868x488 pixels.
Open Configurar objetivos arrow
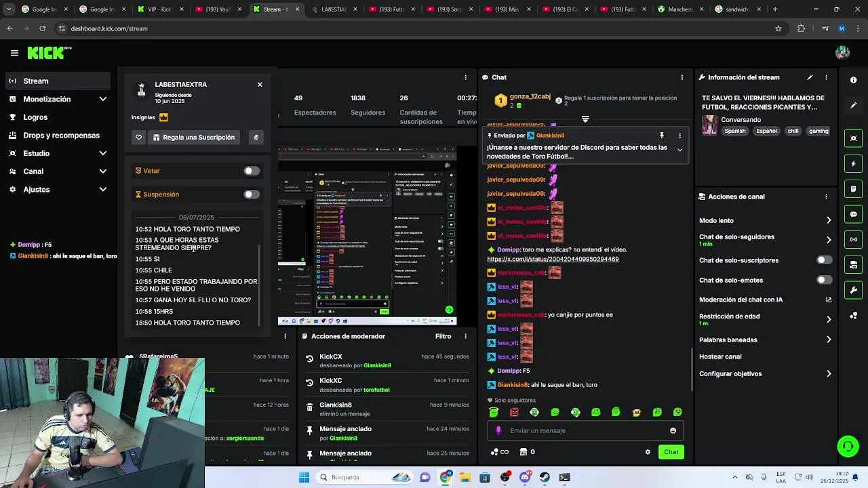click(829, 373)
